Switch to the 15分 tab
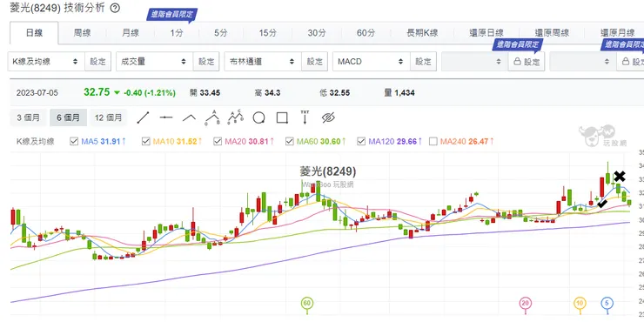 point(268,33)
